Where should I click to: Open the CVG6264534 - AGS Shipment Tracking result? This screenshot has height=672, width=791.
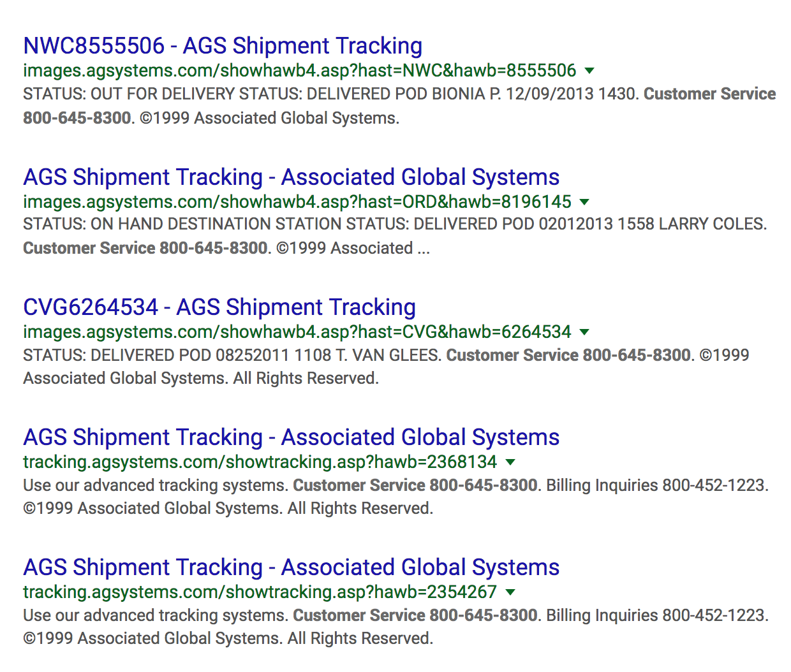point(219,307)
